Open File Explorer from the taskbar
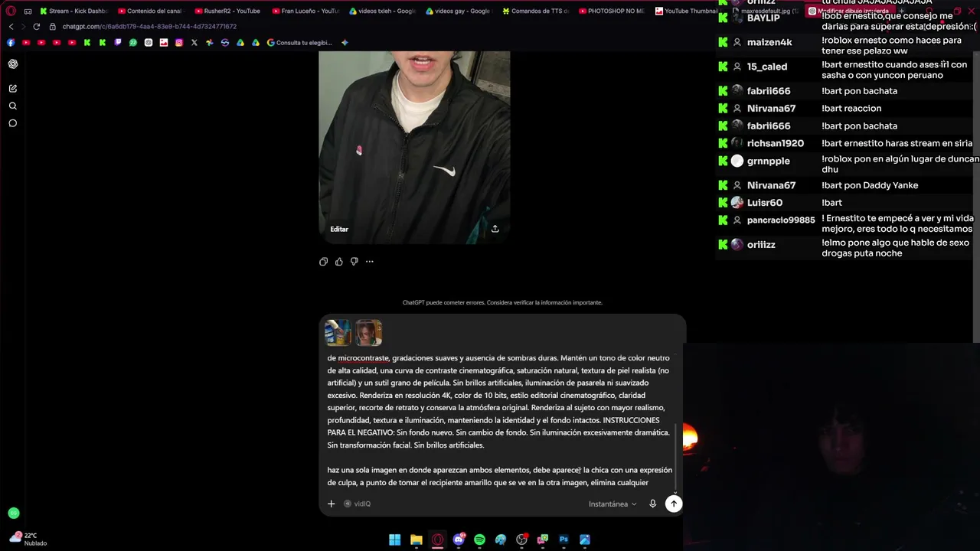This screenshot has width=980, height=551. [416, 540]
